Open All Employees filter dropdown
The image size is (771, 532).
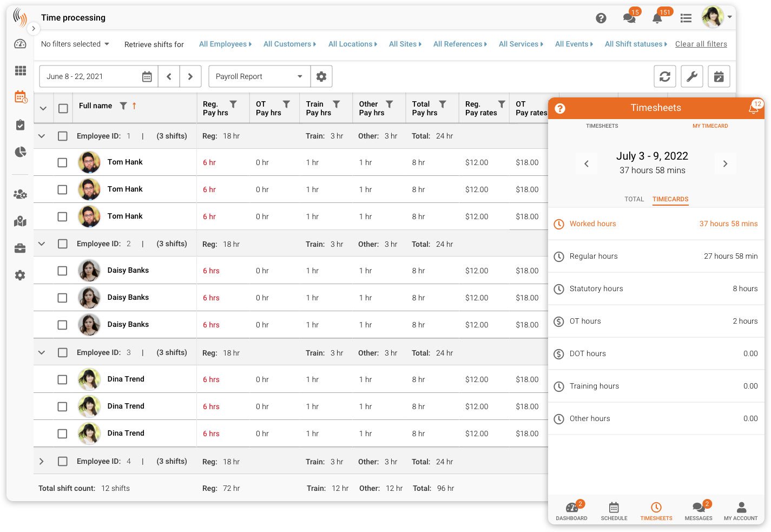coord(225,44)
